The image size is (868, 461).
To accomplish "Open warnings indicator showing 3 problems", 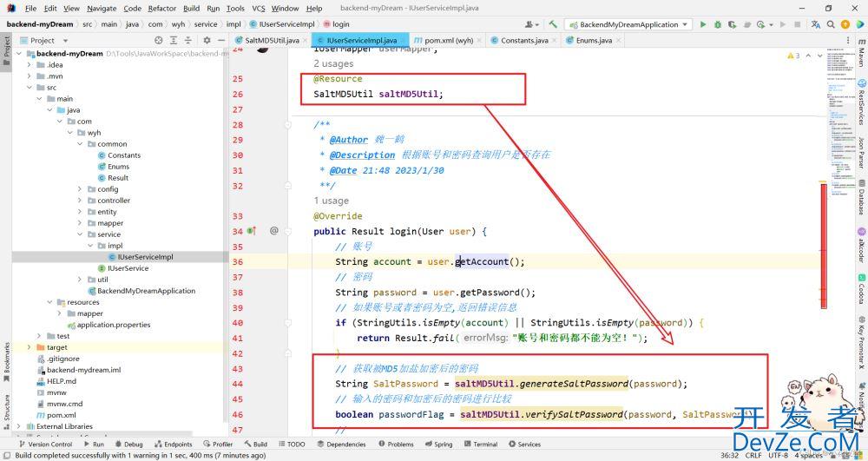I will click(x=792, y=56).
